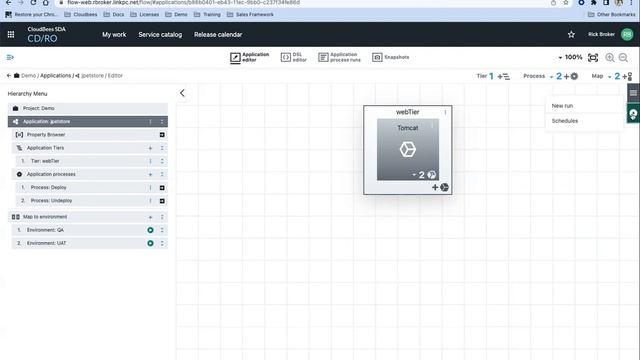Collapse the Application processes section
The width and height of the screenshot is (640, 360).
pyautogui.click(x=162, y=174)
